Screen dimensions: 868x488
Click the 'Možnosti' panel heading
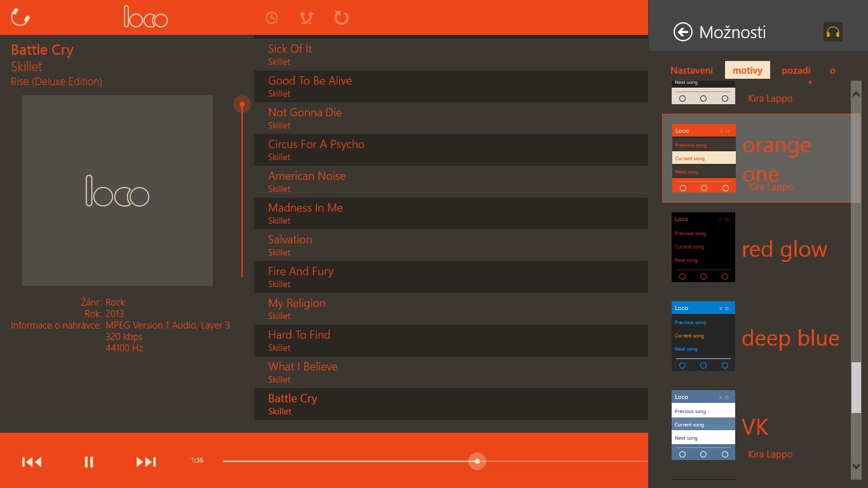click(732, 32)
